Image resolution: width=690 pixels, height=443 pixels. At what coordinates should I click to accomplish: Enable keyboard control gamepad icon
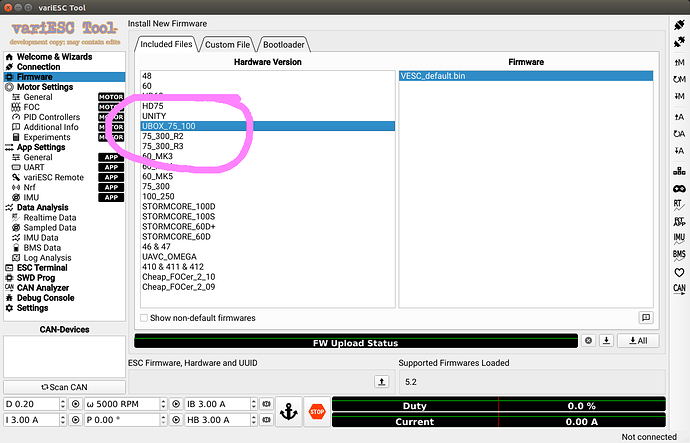click(x=679, y=189)
